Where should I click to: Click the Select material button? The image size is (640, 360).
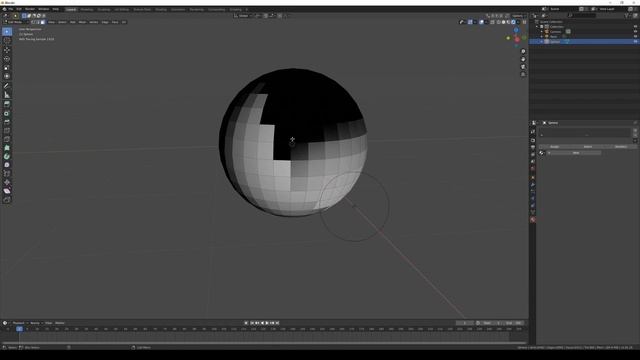coord(588,147)
